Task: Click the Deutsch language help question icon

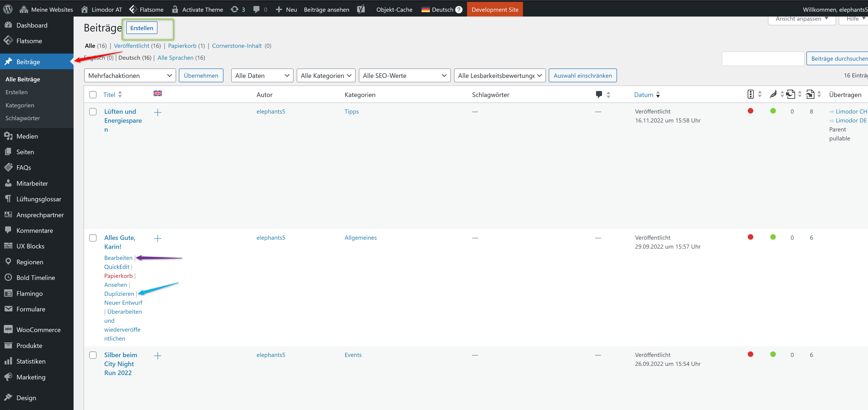Action: pos(459,9)
